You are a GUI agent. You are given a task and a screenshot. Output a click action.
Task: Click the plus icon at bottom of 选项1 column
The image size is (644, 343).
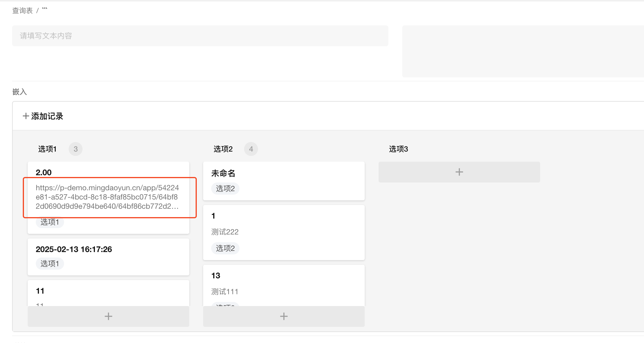tap(108, 316)
